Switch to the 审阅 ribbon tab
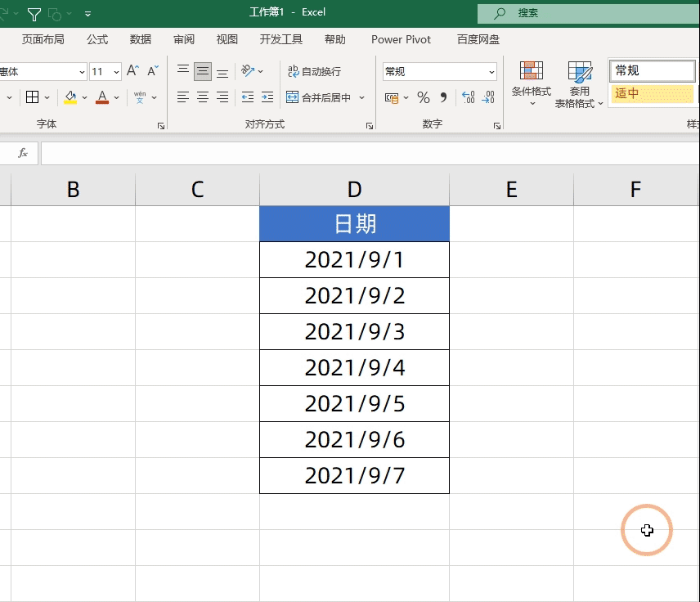 184,39
